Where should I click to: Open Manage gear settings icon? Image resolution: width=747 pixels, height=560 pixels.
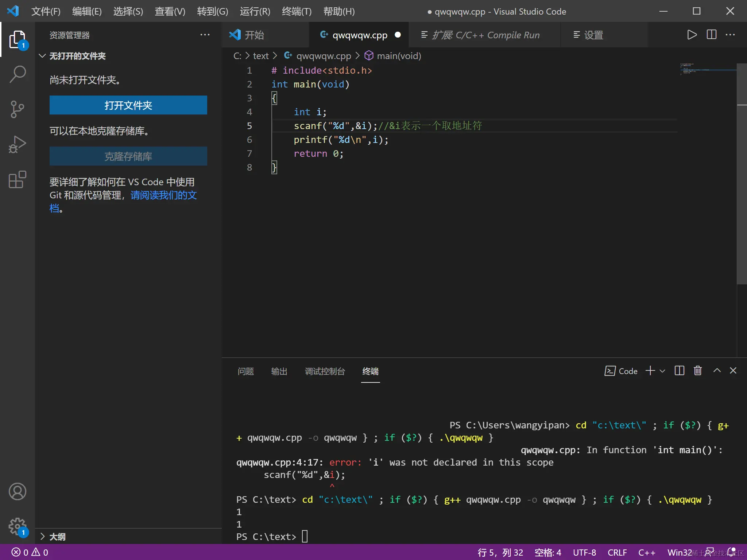[17, 526]
